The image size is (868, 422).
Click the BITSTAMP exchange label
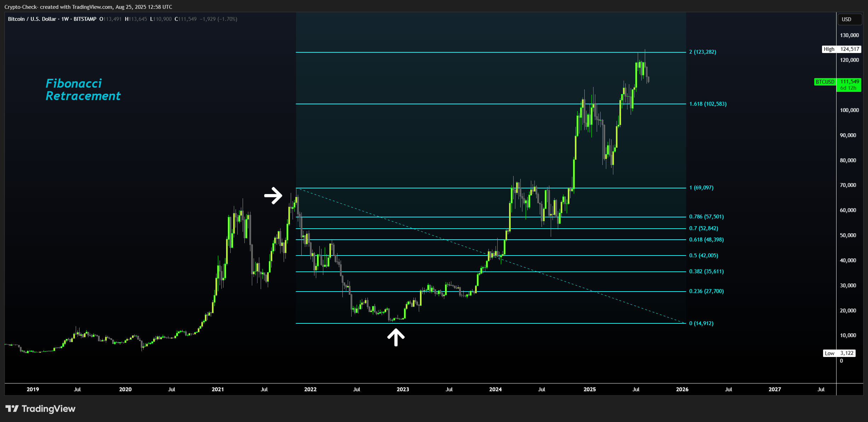(85, 19)
